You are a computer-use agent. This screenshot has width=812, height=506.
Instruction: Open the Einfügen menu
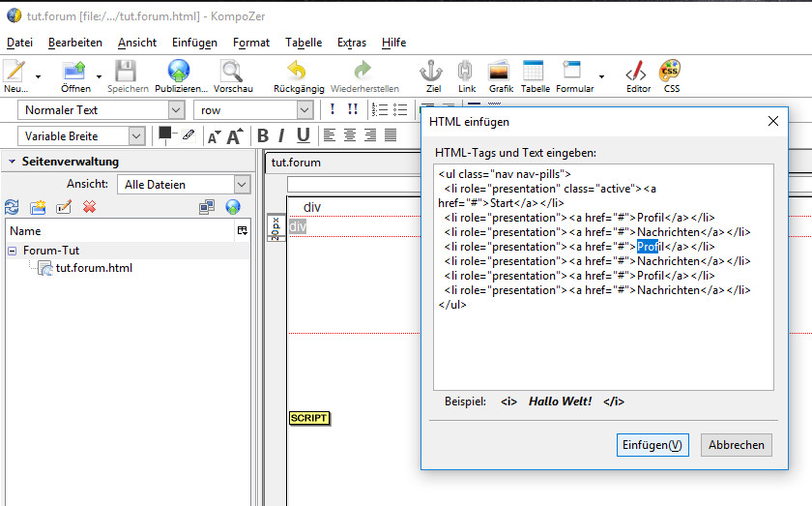pyautogui.click(x=194, y=43)
